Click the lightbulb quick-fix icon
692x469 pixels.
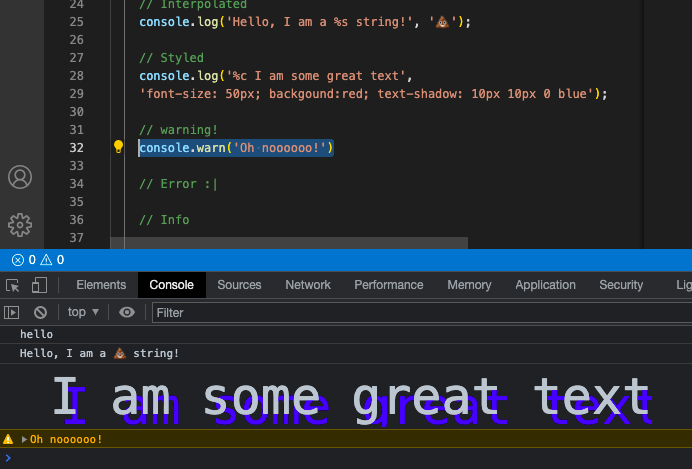[118, 148]
